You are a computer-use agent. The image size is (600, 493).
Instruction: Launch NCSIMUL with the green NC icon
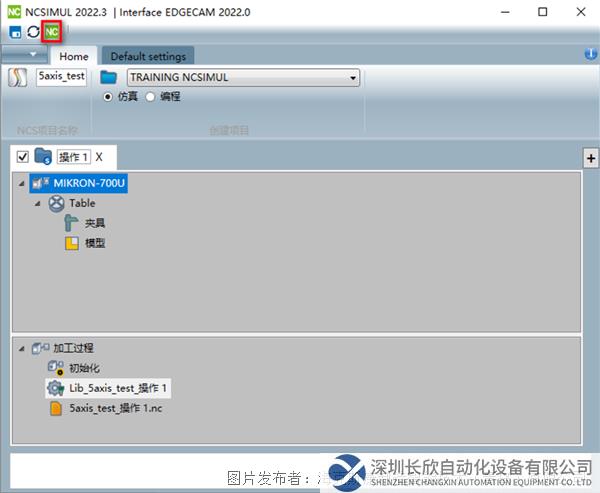point(51,32)
